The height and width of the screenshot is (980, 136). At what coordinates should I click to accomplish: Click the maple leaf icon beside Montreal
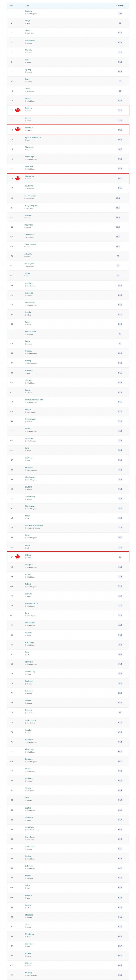(18, 130)
